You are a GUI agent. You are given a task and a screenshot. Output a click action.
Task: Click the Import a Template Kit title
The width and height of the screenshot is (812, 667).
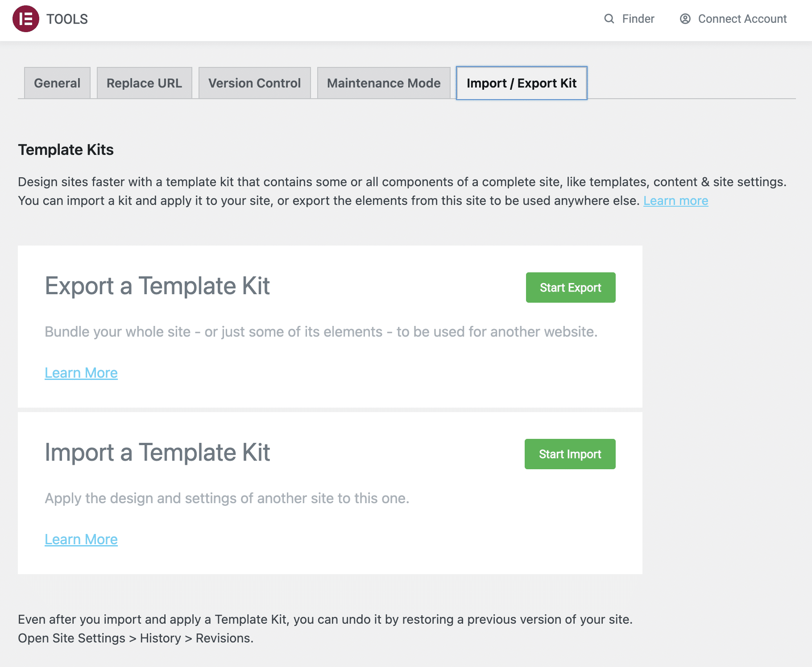[157, 452]
